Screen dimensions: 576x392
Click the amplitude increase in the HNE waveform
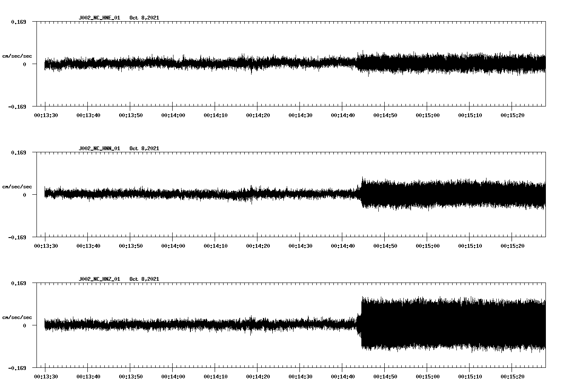[358, 64]
